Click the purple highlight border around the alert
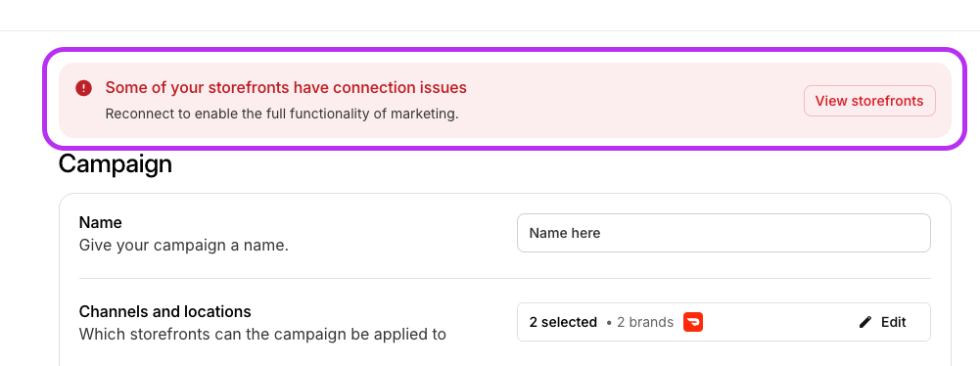Screen dimensions: 980x366 505,51
